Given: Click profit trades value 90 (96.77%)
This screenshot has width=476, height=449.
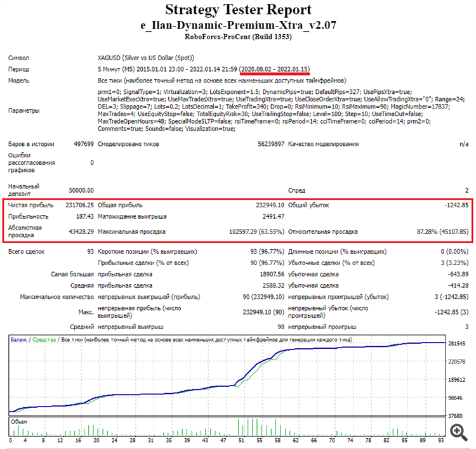Looking at the screenshot, I should (x=267, y=263).
